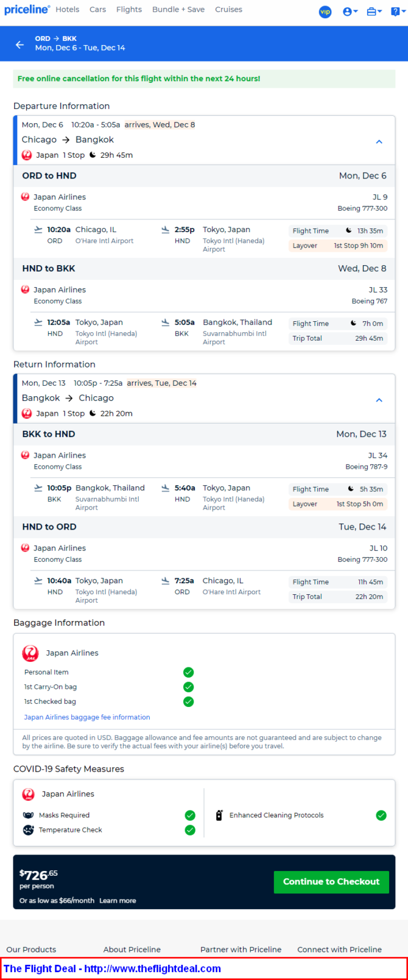Open the Cruises tab in top navigation
The height and width of the screenshot is (980, 408).
tap(228, 9)
